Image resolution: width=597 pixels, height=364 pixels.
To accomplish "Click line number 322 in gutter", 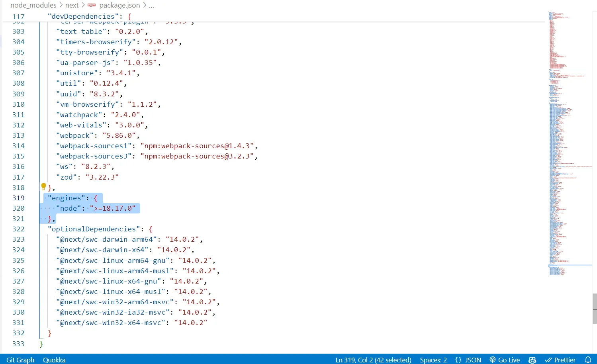I will (x=18, y=229).
